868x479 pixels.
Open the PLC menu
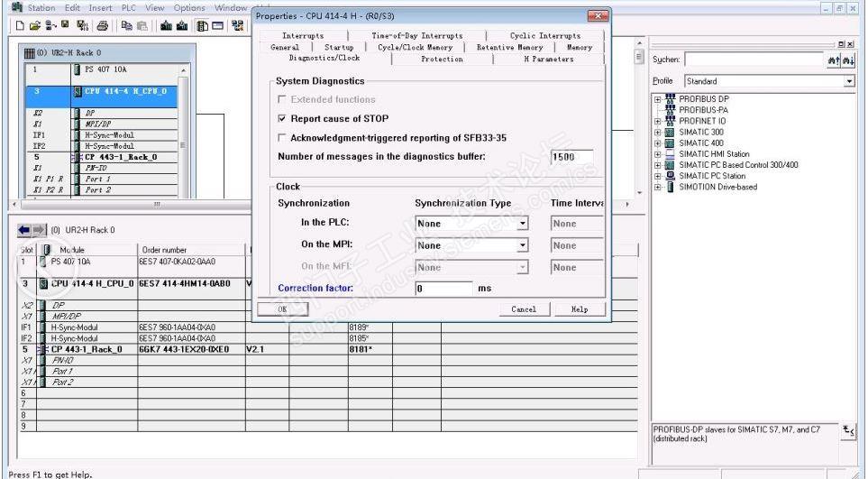pos(128,8)
